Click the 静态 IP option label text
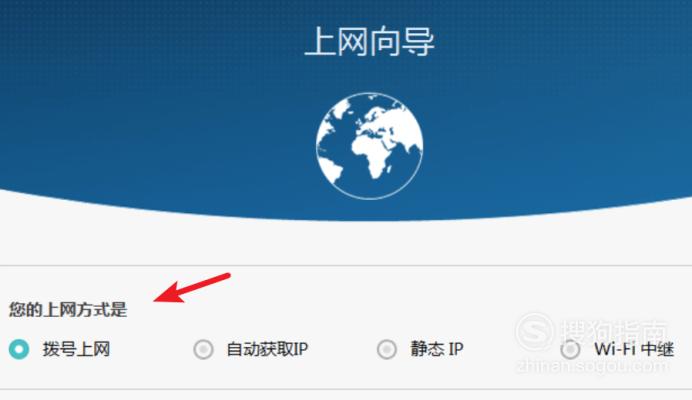The image size is (692, 400). point(437,349)
